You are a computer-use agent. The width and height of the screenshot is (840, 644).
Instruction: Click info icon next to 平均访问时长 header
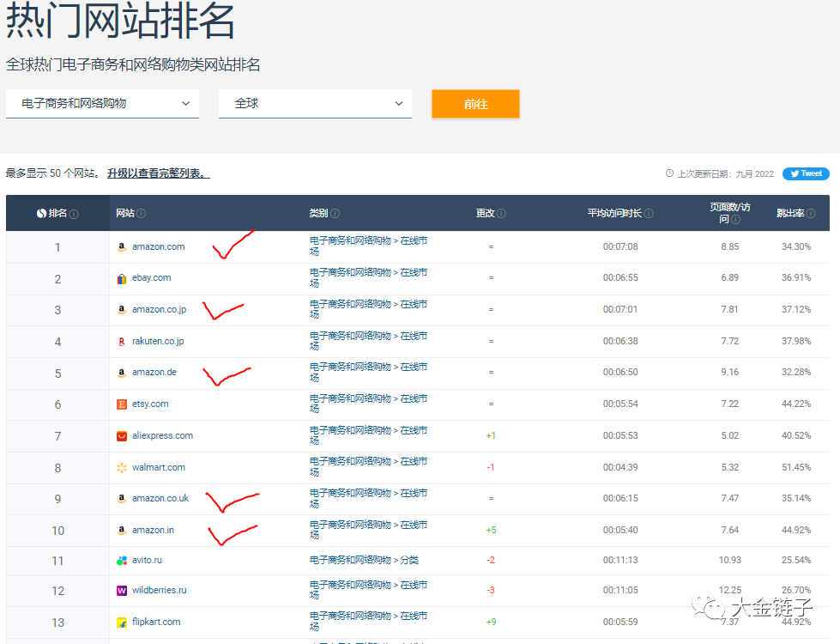pos(648,214)
